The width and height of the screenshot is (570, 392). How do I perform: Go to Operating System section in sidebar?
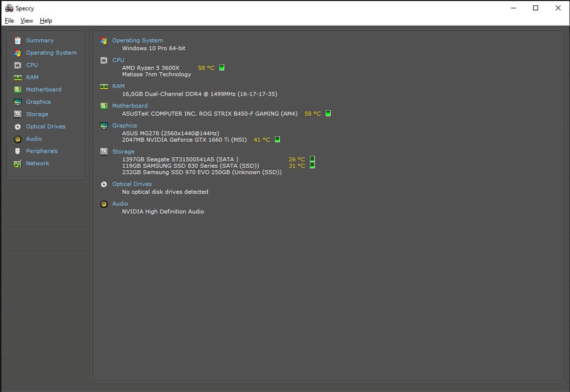pyautogui.click(x=51, y=53)
